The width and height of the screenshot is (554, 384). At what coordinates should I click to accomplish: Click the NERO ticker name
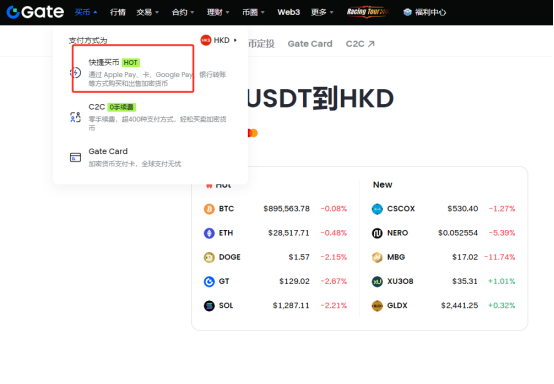point(398,233)
